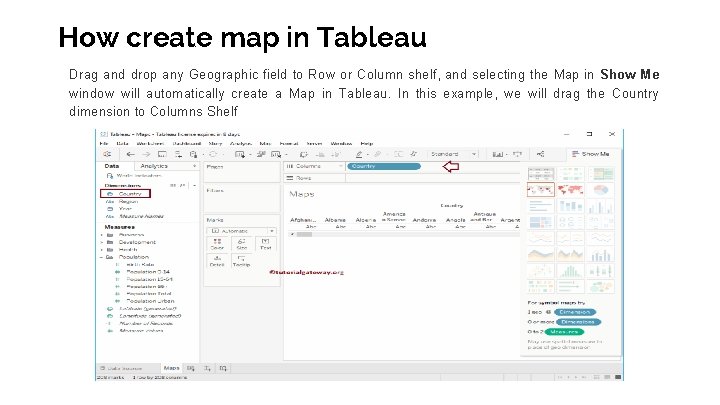Click the New Worksheet toolbar icon
720x405 pixels.
pyautogui.click(x=240, y=154)
